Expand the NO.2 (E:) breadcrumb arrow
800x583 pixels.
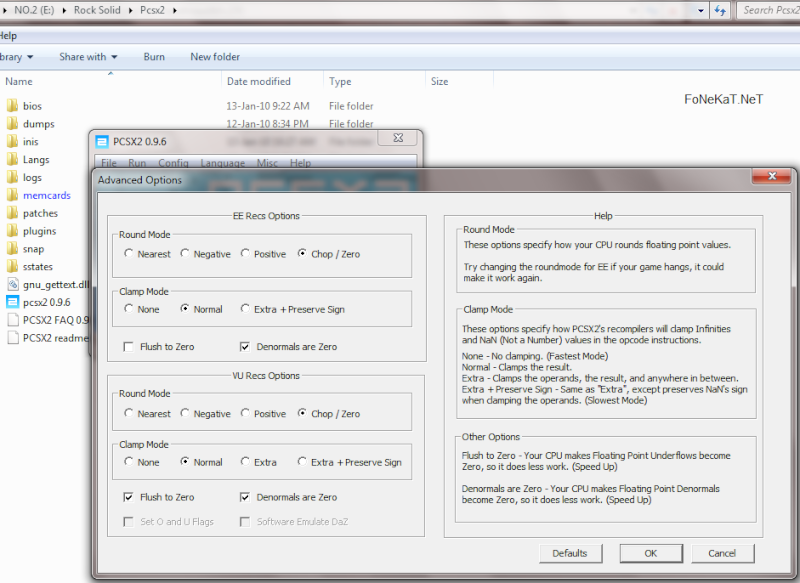(64, 10)
